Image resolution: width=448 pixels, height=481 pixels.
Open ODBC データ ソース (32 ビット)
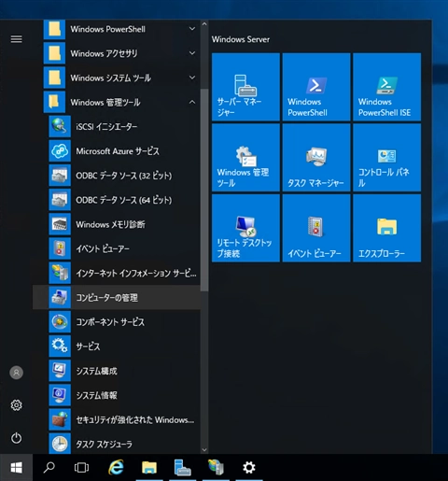(117, 176)
